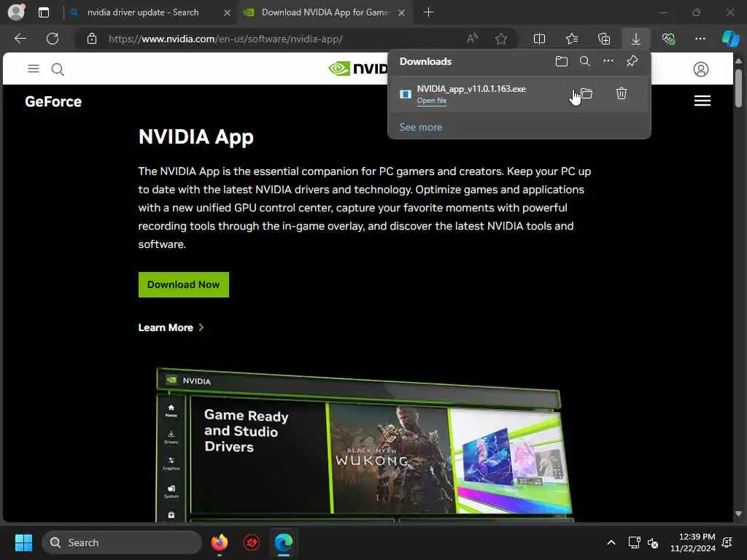747x560 pixels.
Task: Launch Firefox from the taskbar
Action: pos(219,542)
